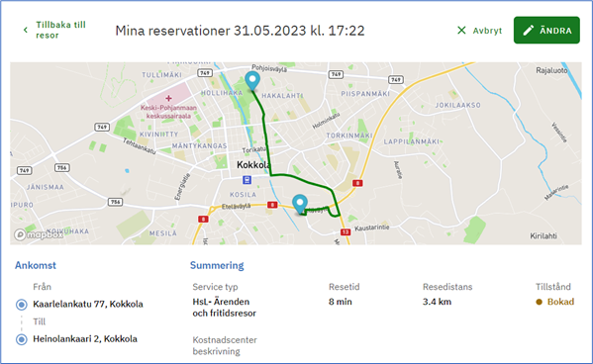This screenshot has width=593, height=364.
Task: Click the hospital cross icon on map
Action: point(168,98)
